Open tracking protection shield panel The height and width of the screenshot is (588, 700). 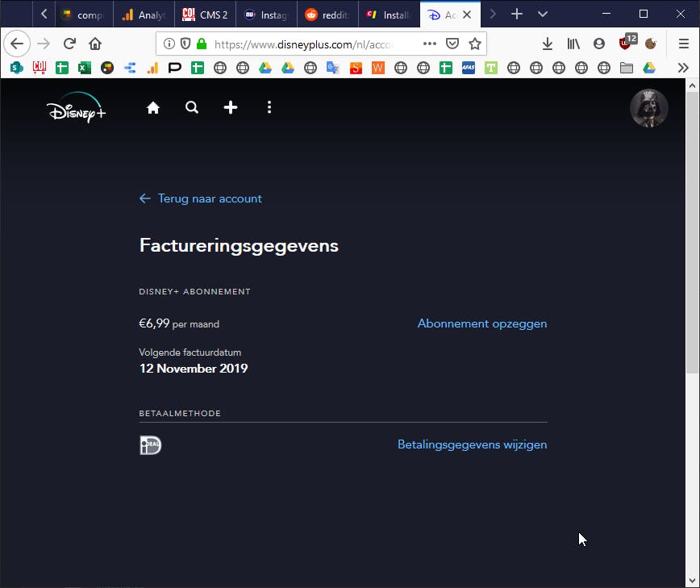point(185,44)
